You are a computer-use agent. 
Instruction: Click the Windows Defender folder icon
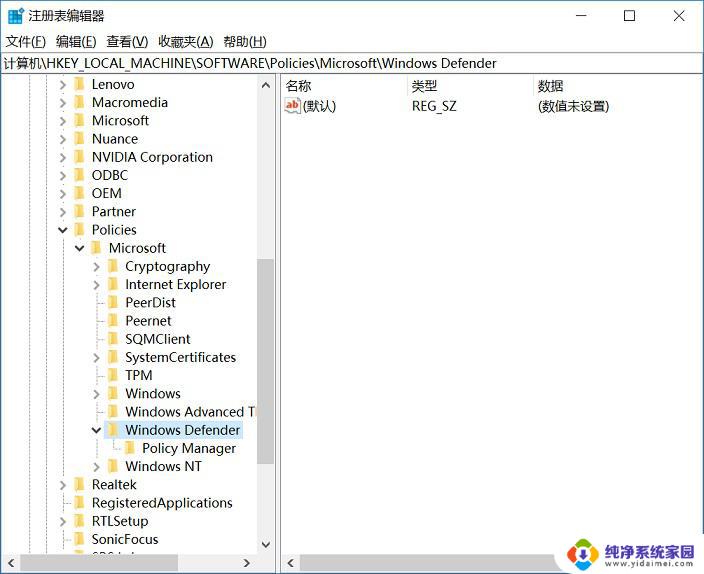113,430
